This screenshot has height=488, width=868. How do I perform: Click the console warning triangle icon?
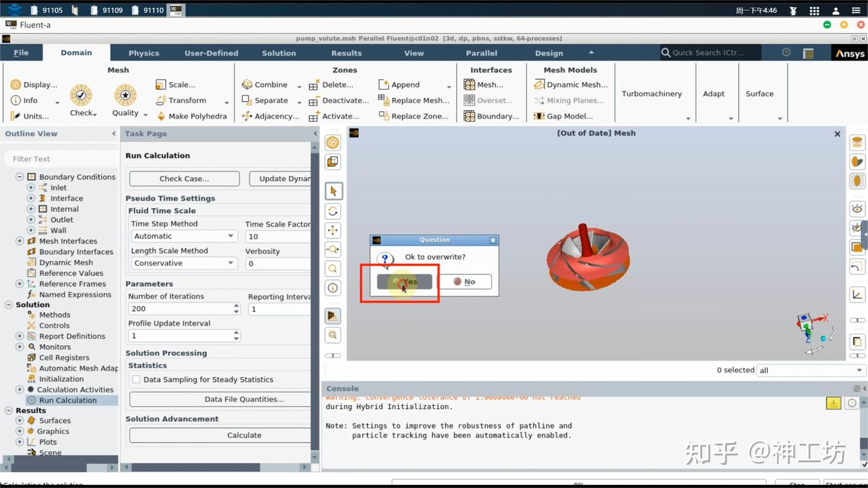pos(834,403)
